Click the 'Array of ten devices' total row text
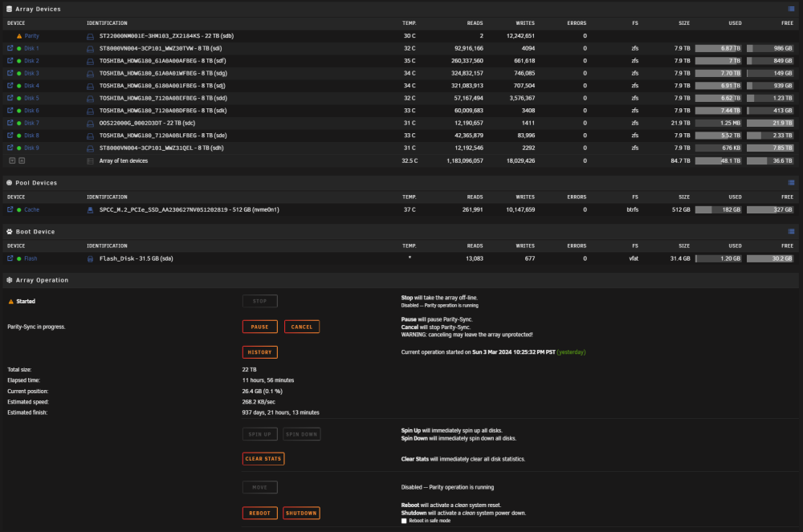The width and height of the screenshot is (803, 532). pyautogui.click(x=124, y=160)
